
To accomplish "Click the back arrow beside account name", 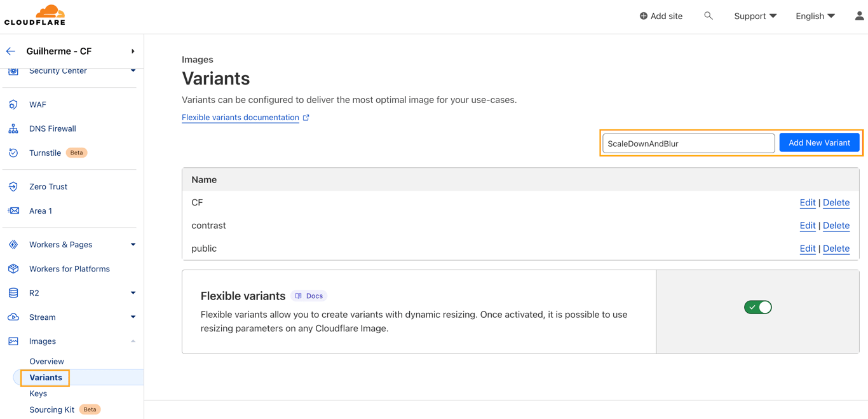I will click(x=11, y=51).
